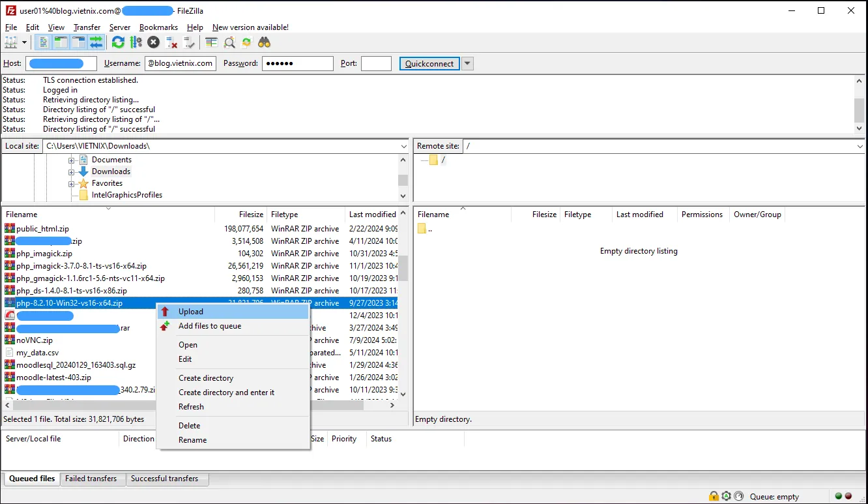Click the Host input field
The width and height of the screenshot is (868, 504).
[61, 63]
